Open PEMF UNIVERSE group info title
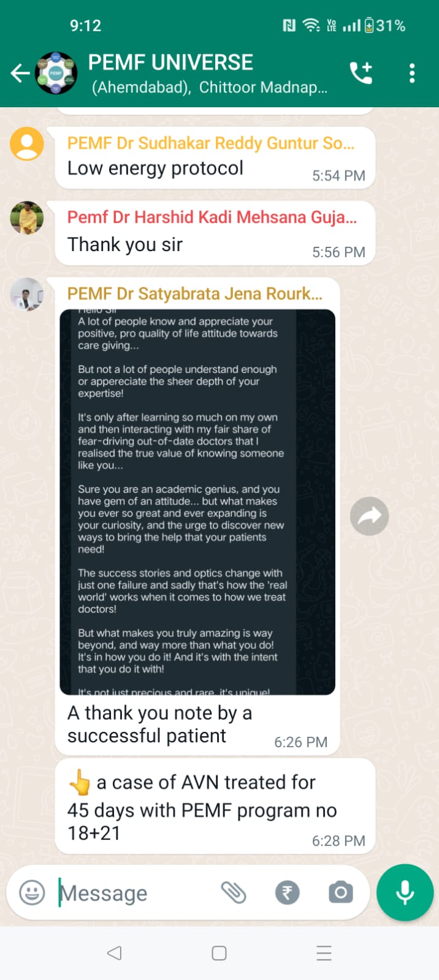This screenshot has width=439, height=980. coord(170,62)
